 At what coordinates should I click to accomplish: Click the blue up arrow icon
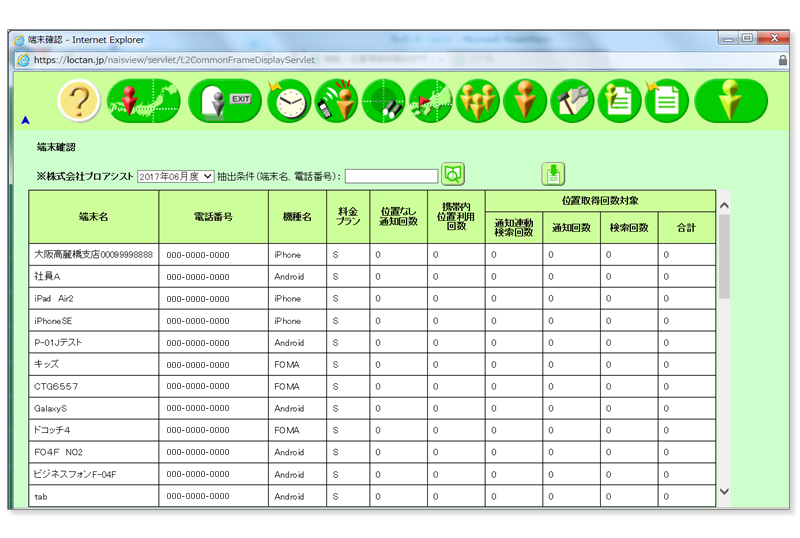(x=26, y=120)
